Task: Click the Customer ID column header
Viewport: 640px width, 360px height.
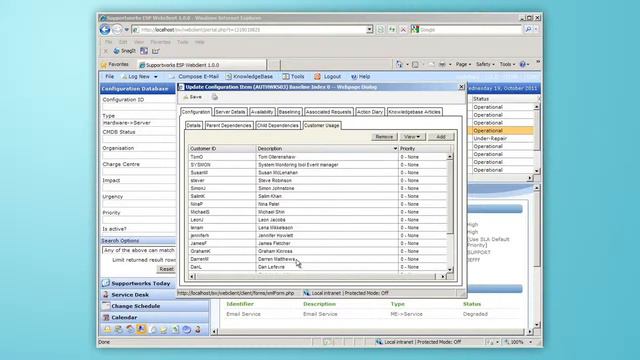Action: click(x=222, y=149)
